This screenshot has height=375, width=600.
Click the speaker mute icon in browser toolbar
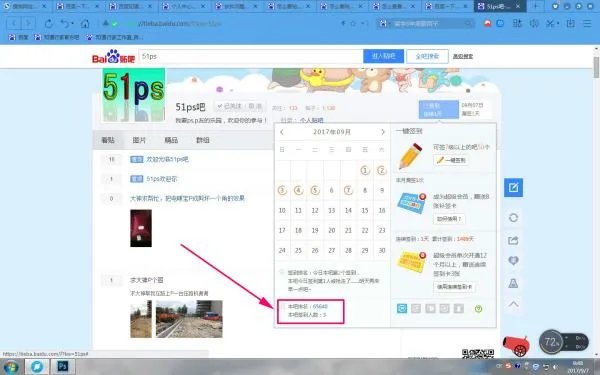534,24
